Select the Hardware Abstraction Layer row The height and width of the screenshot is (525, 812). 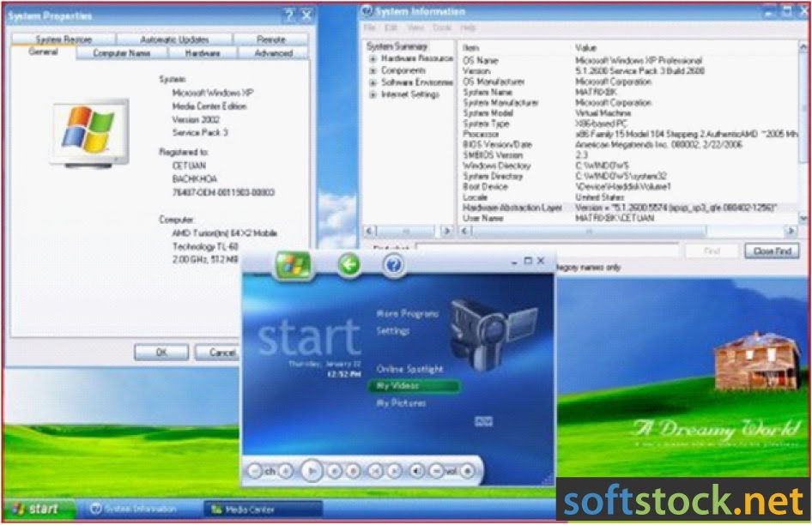[x=629, y=208]
